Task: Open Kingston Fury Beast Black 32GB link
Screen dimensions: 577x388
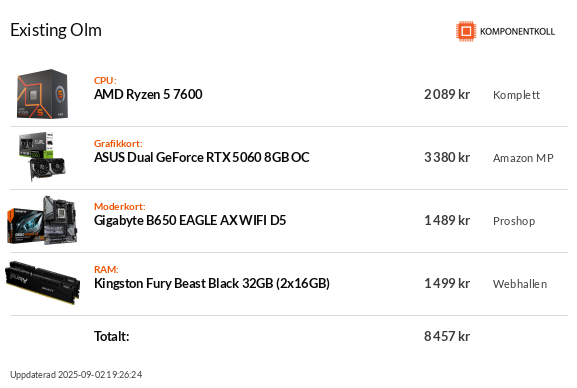Action: (x=212, y=283)
